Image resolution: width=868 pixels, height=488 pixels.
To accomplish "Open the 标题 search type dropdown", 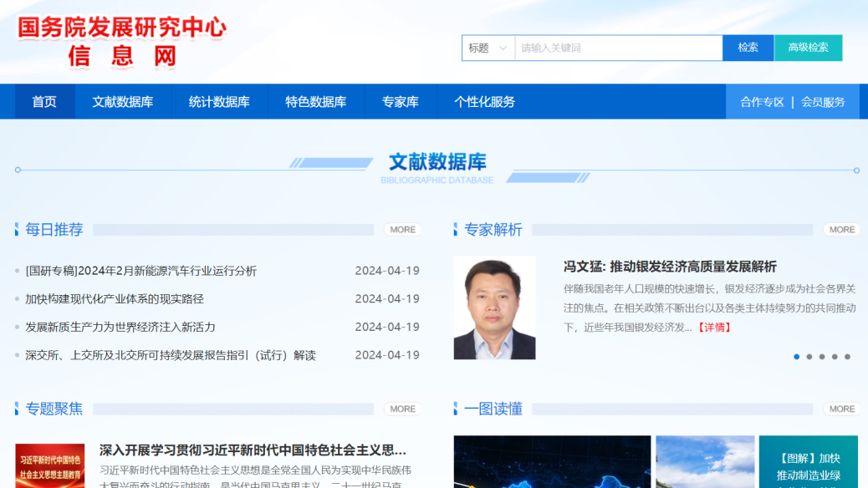I will [x=488, y=48].
